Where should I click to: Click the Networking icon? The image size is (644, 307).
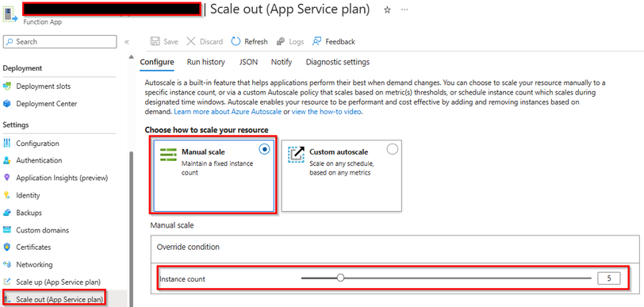pos(7,264)
